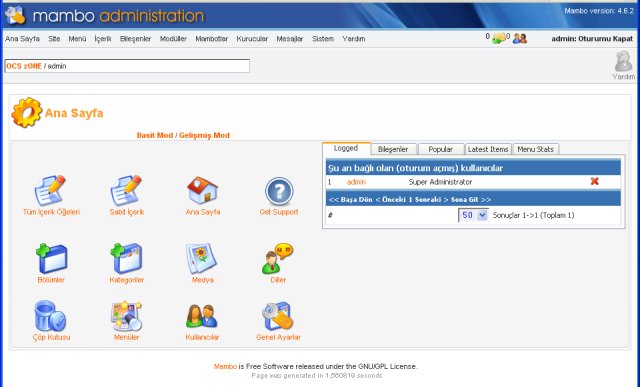This screenshot has width=640, height=387.
Task: Open the Sistem menu
Action: tap(323, 39)
